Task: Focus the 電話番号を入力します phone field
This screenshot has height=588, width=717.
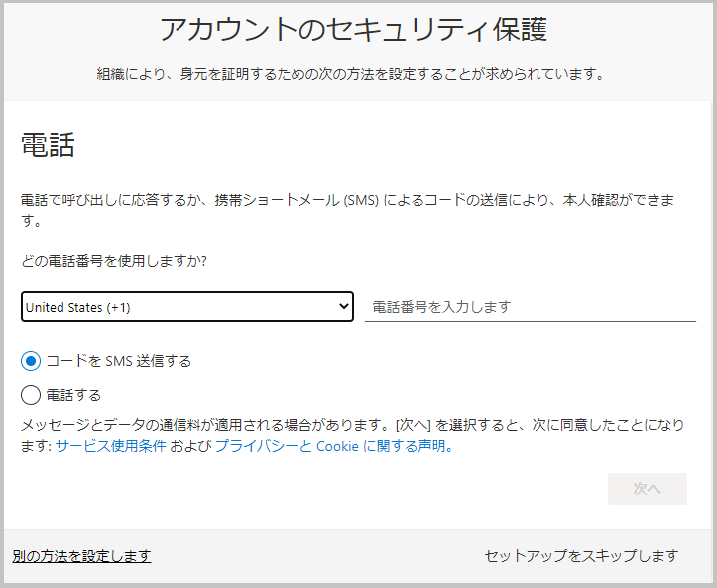Action: [530, 307]
